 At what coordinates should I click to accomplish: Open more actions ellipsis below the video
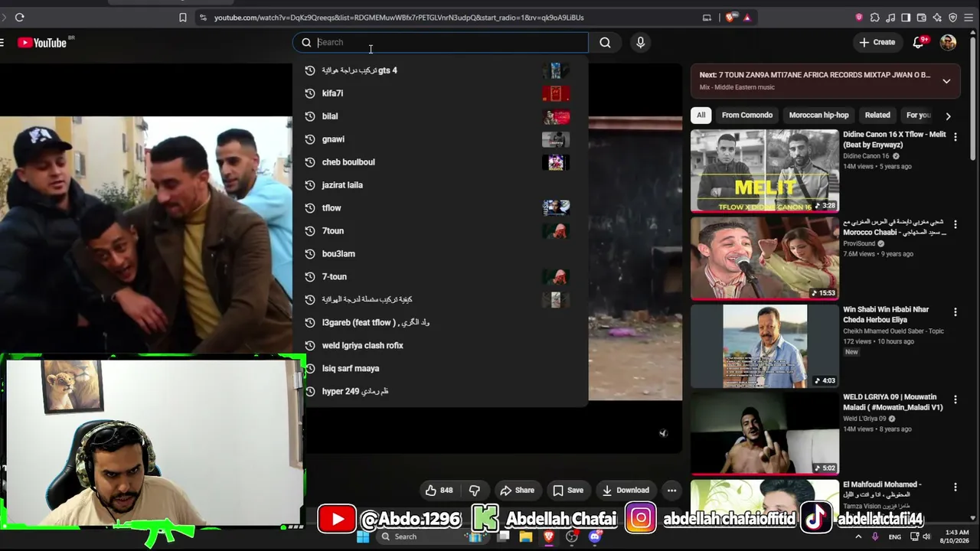pyautogui.click(x=671, y=491)
